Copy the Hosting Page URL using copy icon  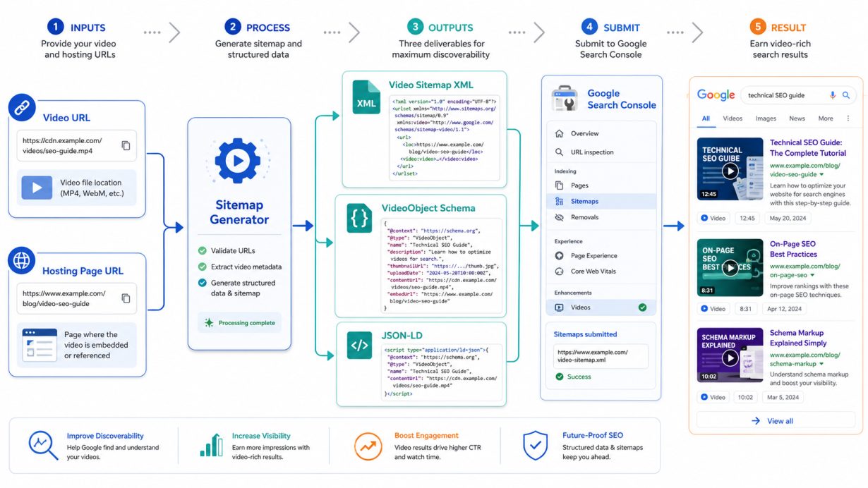[126, 298]
